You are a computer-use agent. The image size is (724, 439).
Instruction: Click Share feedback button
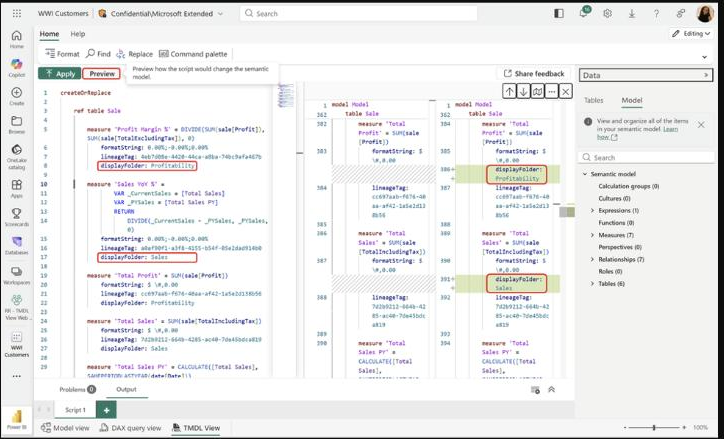click(534, 73)
